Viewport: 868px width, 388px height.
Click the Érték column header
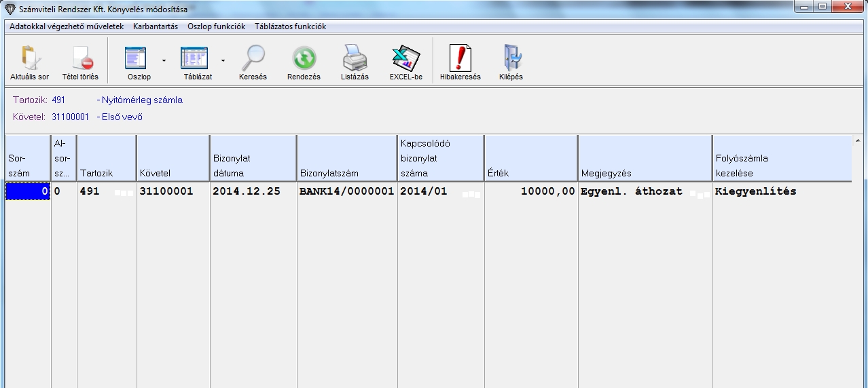click(530, 159)
